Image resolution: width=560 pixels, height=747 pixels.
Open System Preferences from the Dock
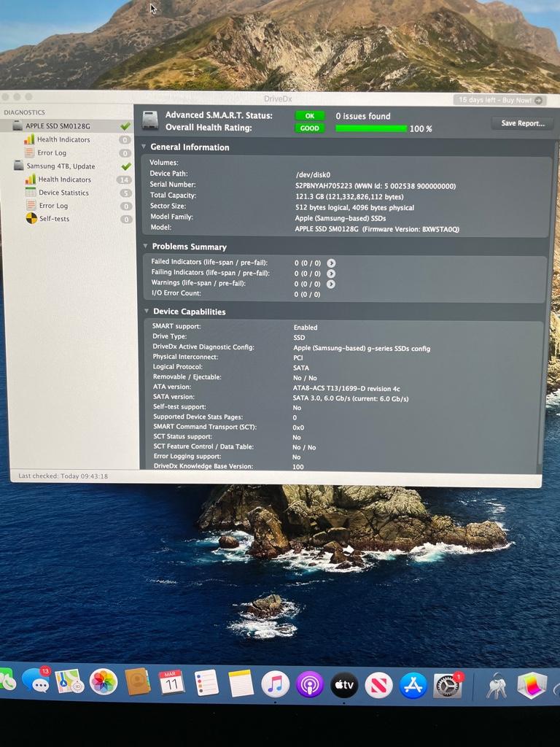[448, 686]
